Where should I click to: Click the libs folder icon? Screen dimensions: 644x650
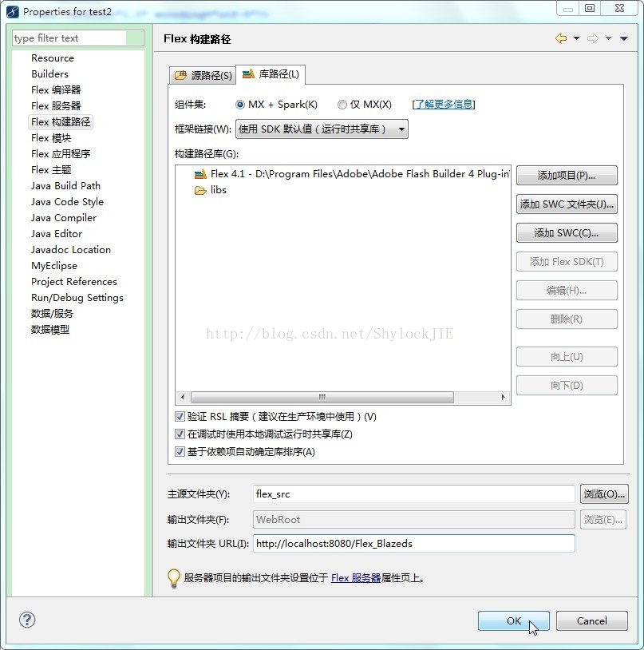coord(200,190)
